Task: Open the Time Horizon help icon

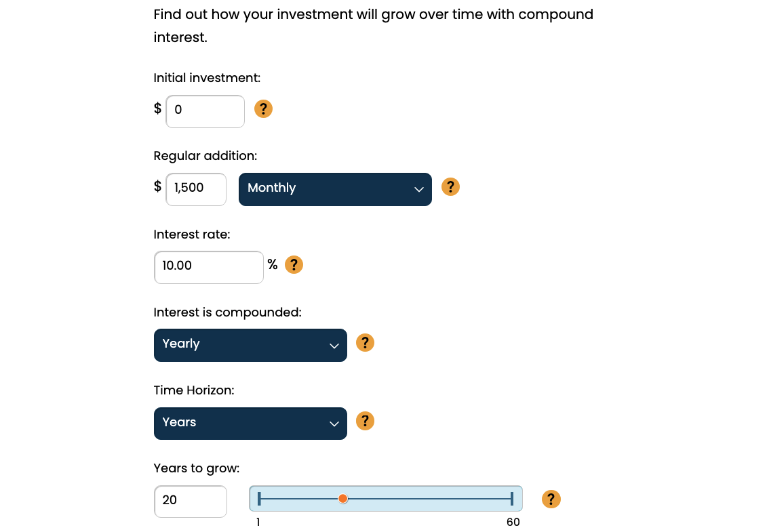Action: coord(365,422)
